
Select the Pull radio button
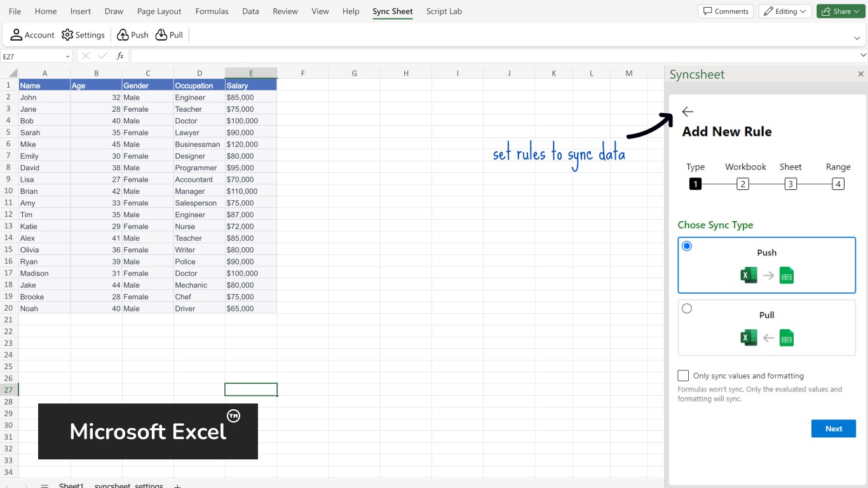pyautogui.click(x=687, y=309)
